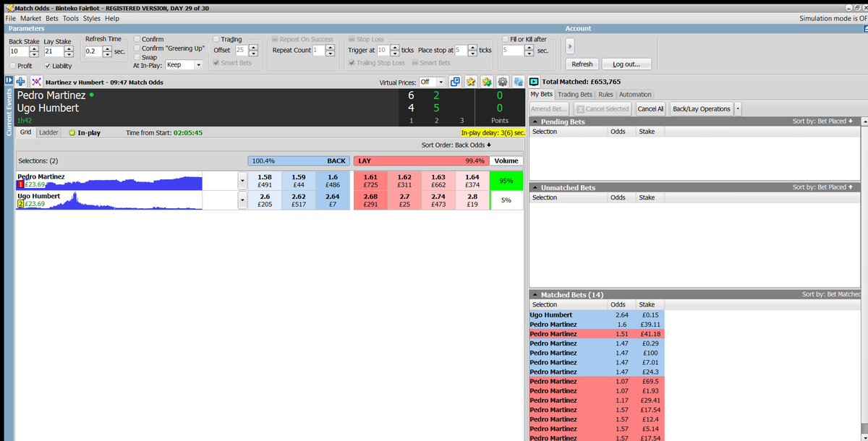
Task: Enable Fill or Kill after checkbox
Action: pos(506,39)
